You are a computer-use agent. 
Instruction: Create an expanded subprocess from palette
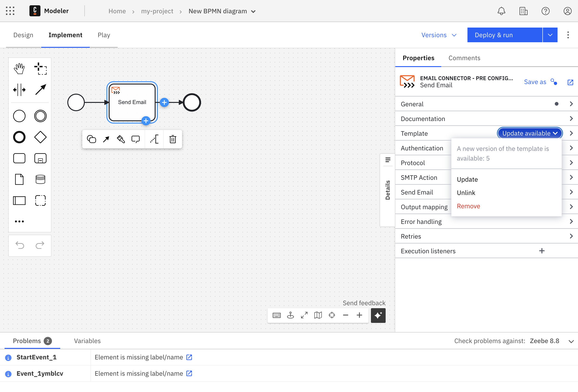click(40, 158)
